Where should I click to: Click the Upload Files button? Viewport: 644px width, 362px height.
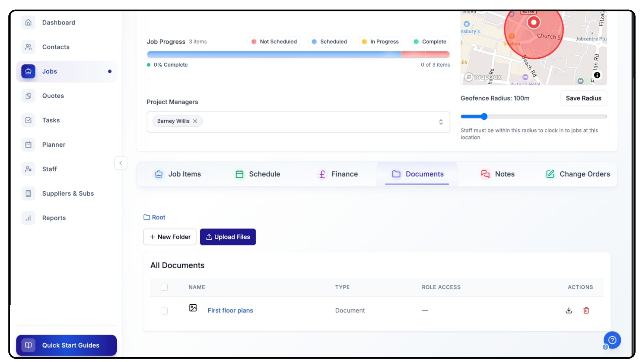(x=228, y=237)
